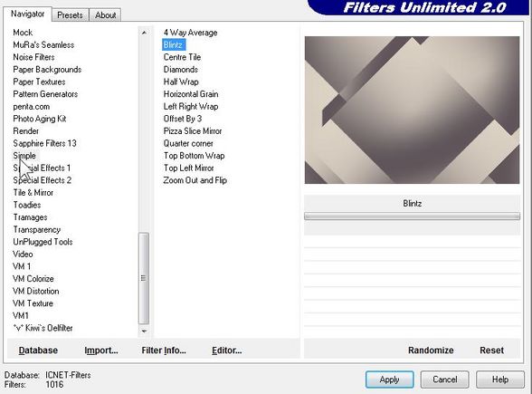532x394 pixels.
Task: Click the scroll up arrow in category list
Action: click(144, 33)
